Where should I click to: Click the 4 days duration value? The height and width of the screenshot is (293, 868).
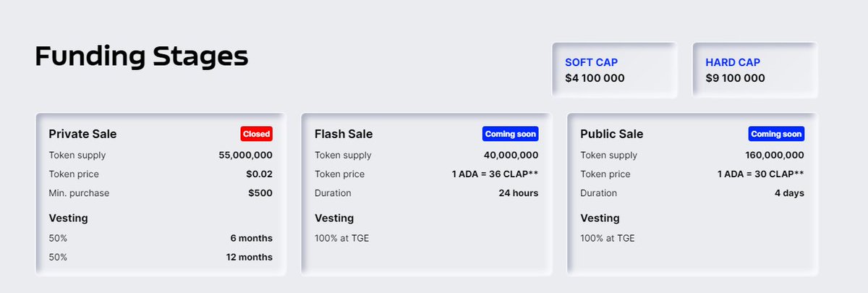tap(788, 193)
